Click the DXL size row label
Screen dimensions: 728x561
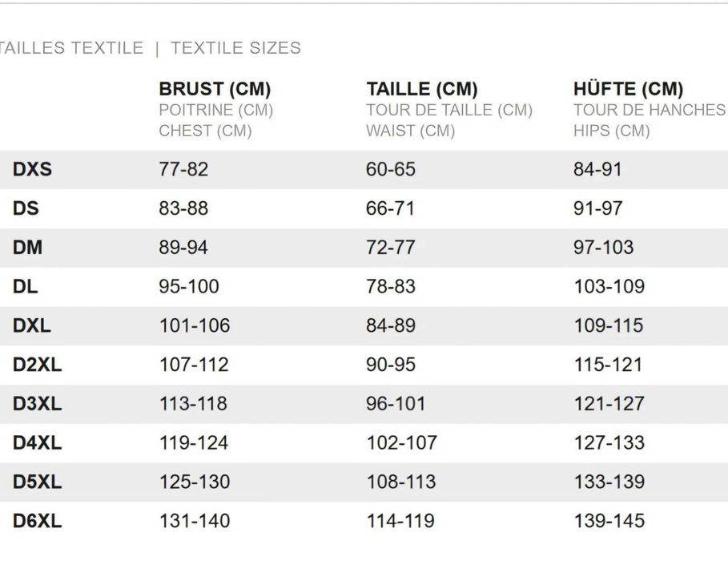click(31, 325)
